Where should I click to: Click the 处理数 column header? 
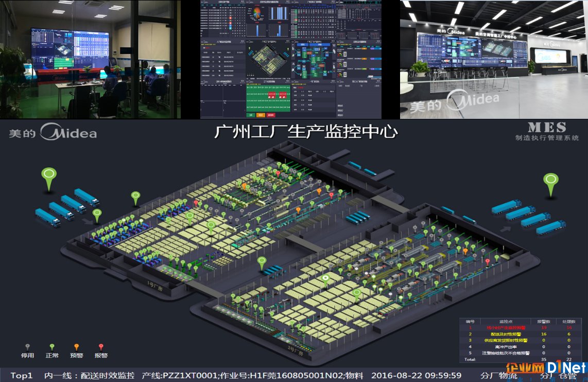569,322
